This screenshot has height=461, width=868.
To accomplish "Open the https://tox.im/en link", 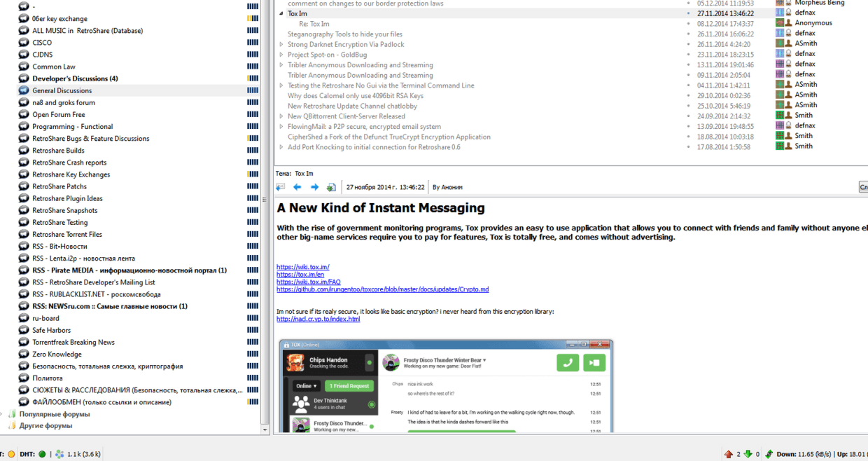I will tap(300, 275).
